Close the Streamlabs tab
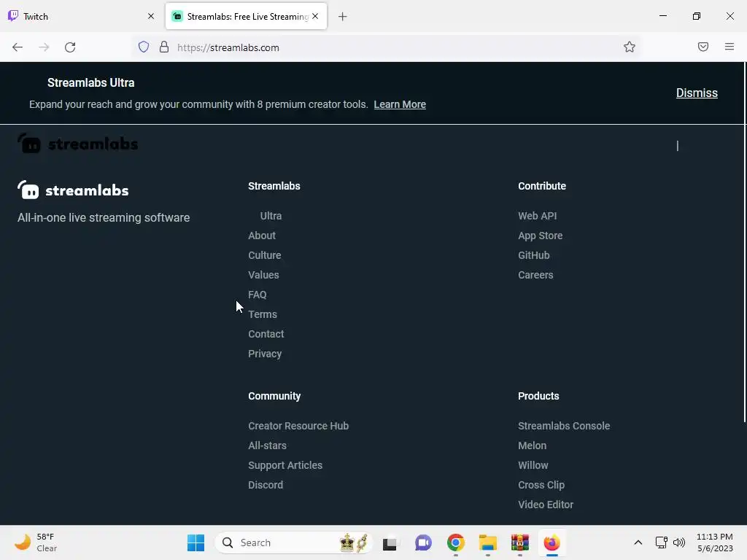 (x=315, y=16)
